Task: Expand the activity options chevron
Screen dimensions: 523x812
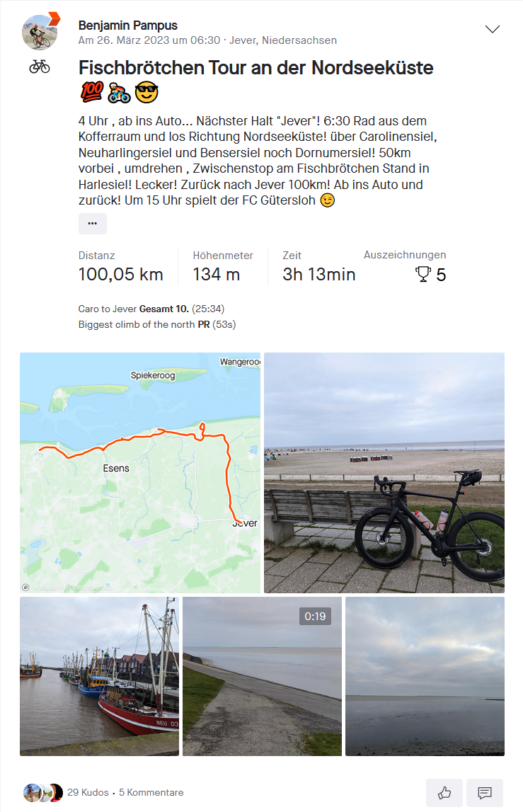Action: 492,29
